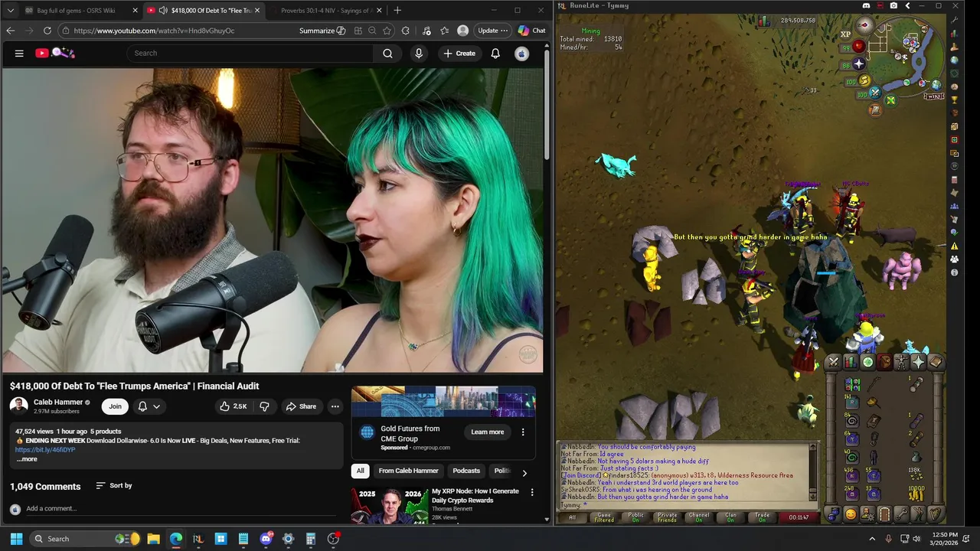Open the Worn Equipment tab in game
Image resolution: width=980 pixels, height=551 pixels.
(901, 362)
